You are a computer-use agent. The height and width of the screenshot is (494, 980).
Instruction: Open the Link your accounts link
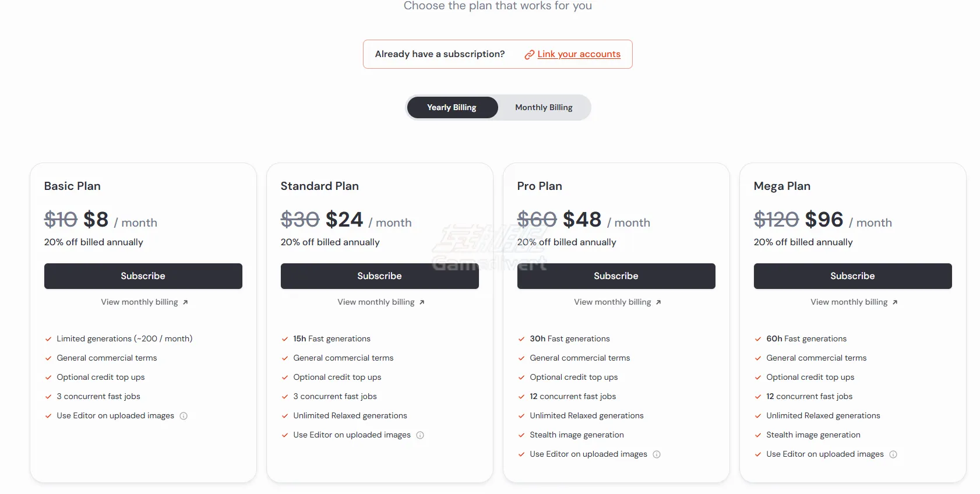(579, 54)
